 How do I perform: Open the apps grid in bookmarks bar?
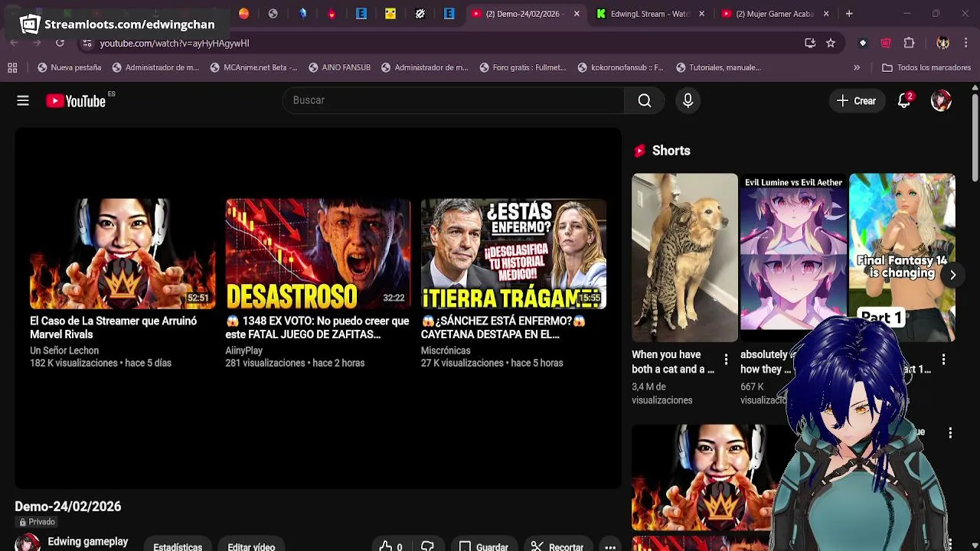12,67
